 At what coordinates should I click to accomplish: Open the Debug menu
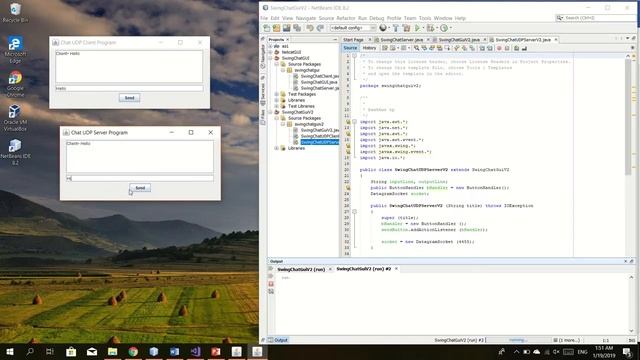click(377, 18)
